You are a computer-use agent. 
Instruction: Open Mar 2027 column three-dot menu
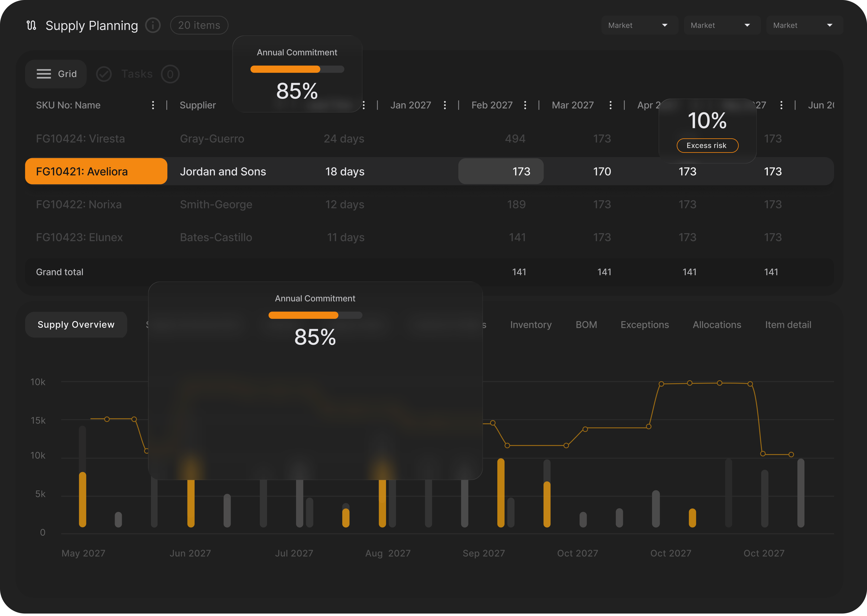click(x=610, y=105)
